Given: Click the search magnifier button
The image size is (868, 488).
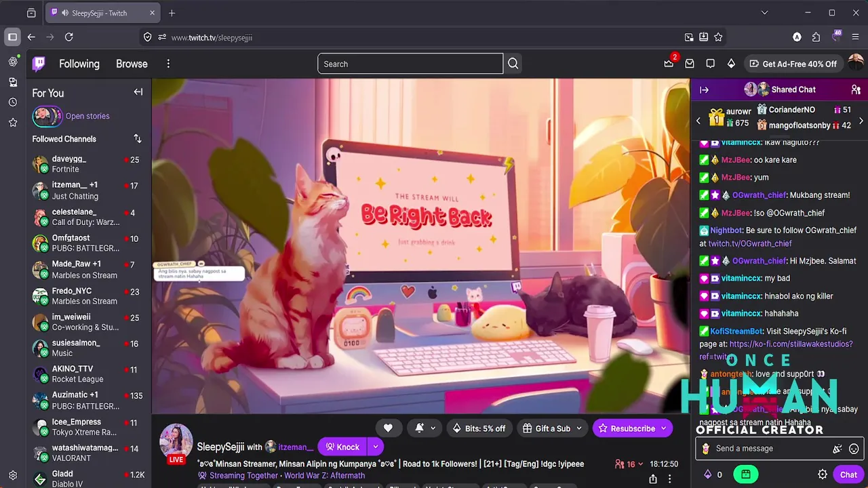Looking at the screenshot, I should pos(513,64).
